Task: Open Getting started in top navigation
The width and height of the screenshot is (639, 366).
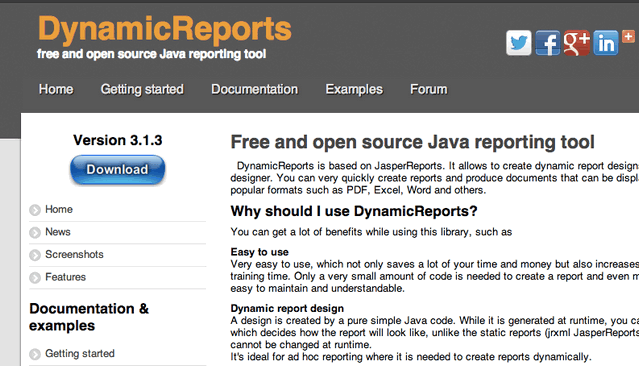Action: pyautogui.click(x=142, y=89)
